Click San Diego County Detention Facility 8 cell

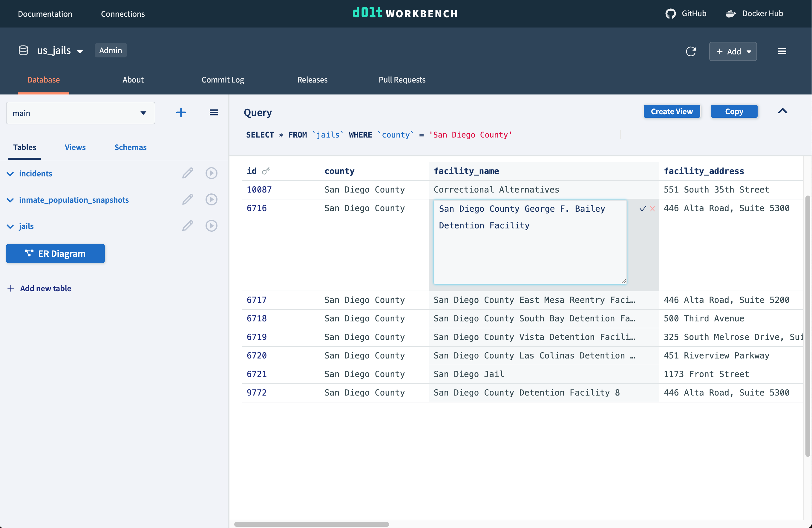pyautogui.click(x=527, y=393)
